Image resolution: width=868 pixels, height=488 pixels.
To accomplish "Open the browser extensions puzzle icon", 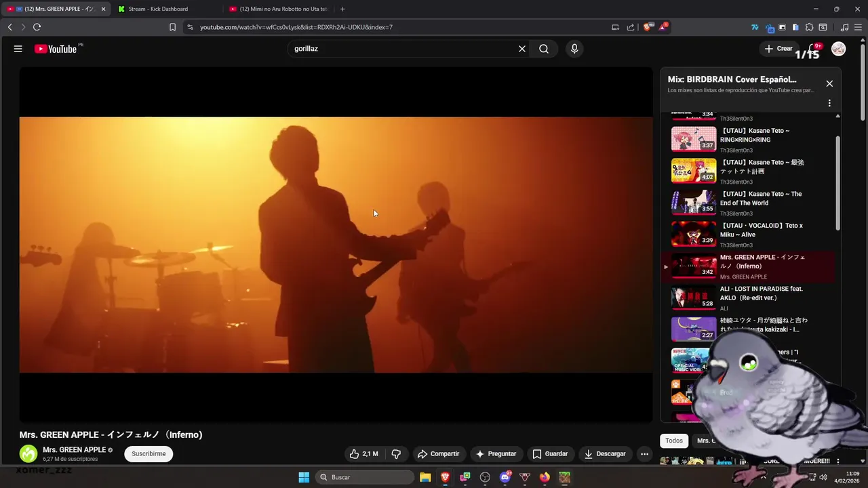I will (x=809, y=27).
